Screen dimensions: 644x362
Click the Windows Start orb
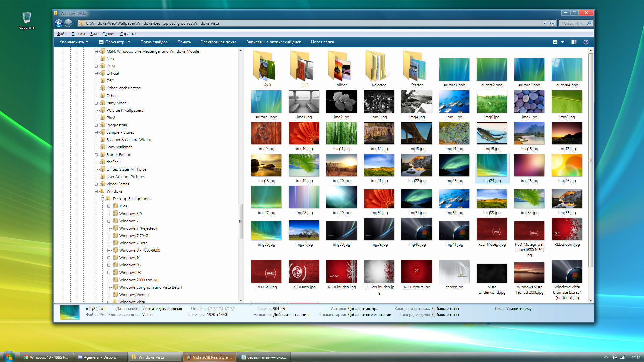pyautogui.click(x=9, y=357)
